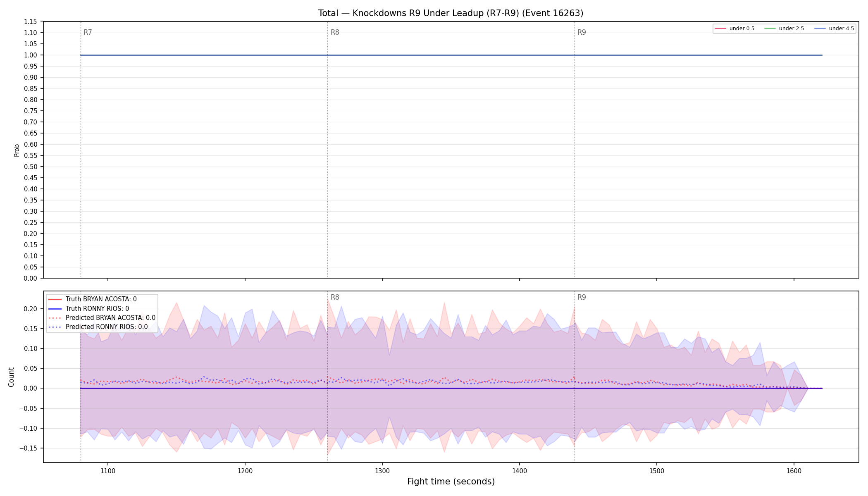Click the 0.50 tick on the Prob axis
868x496 pixels.
(x=31, y=167)
